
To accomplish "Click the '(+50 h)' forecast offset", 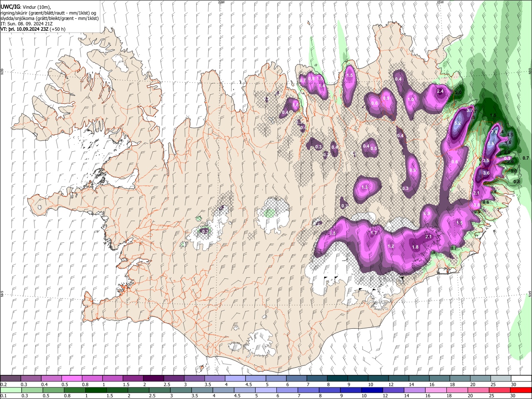I will click(x=57, y=29).
